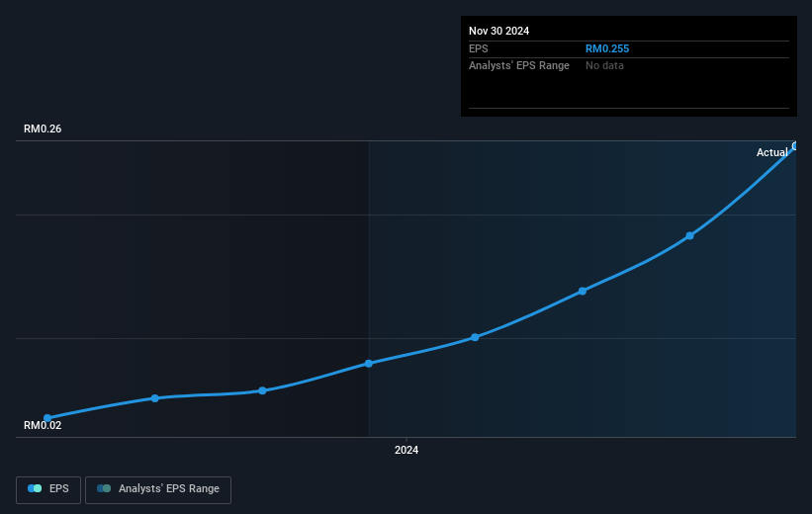Select the final Nov 30 2024 data point
Image resolution: width=812 pixels, height=514 pixels.
[x=795, y=146]
